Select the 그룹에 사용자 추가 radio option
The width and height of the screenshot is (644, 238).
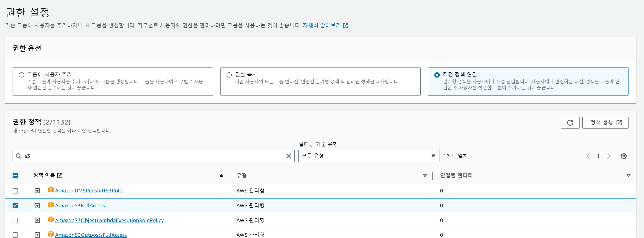pyautogui.click(x=22, y=75)
